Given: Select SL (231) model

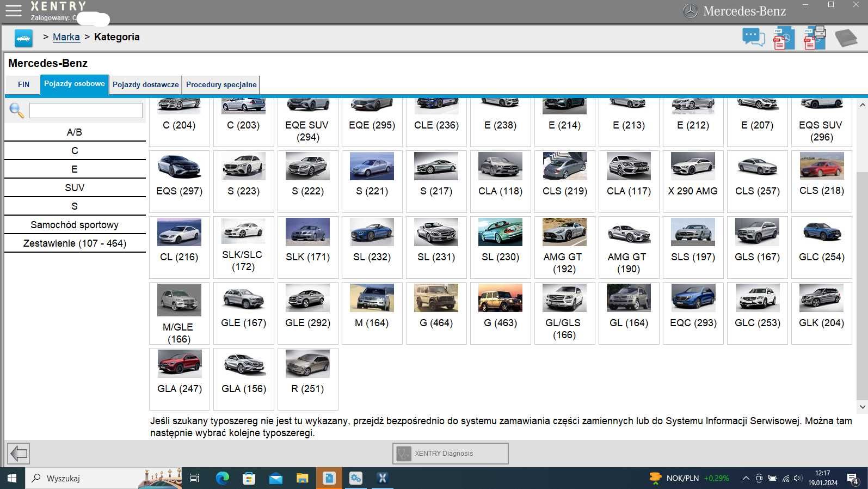Looking at the screenshot, I should (x=436, y=247).
